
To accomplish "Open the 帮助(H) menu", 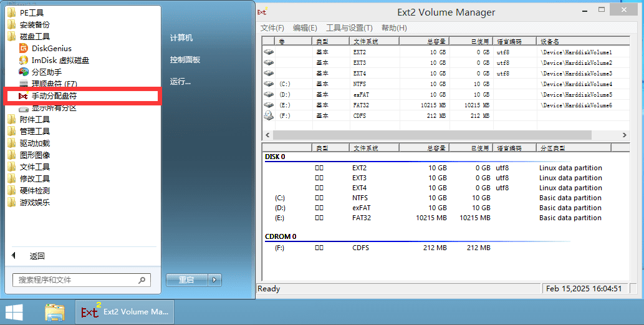I will (394, 28).
